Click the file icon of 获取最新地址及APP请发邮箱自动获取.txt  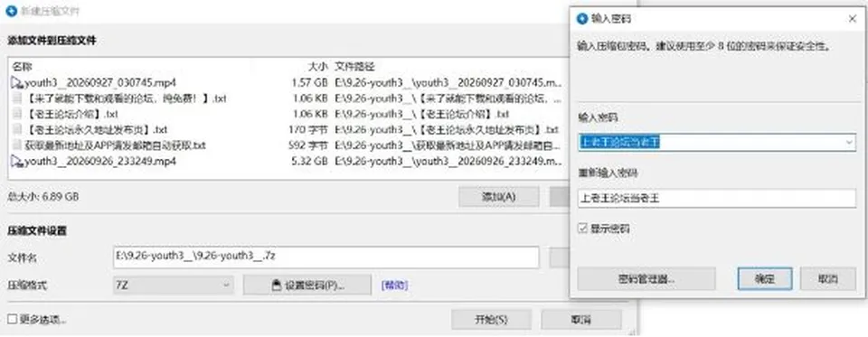pos(17,145)
